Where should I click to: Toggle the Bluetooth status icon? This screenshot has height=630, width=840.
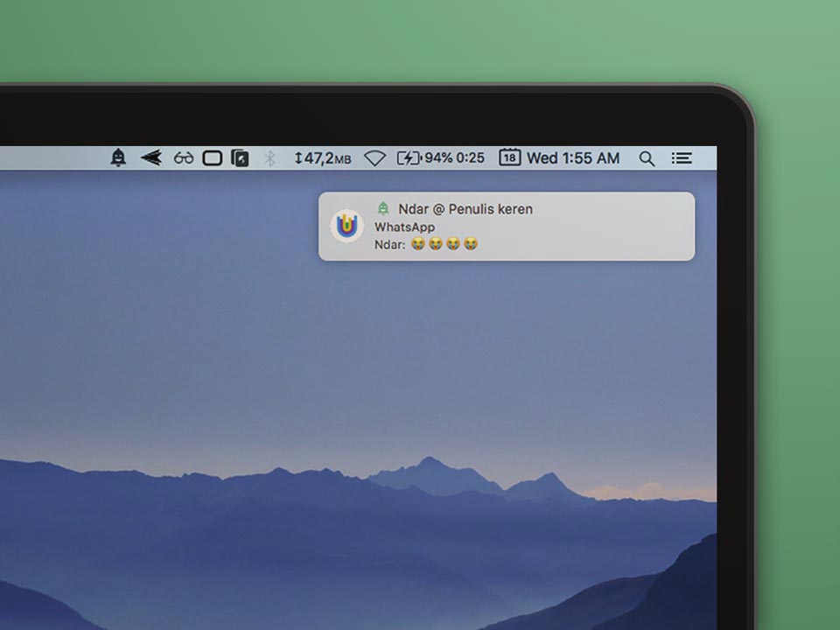(270, 158)
